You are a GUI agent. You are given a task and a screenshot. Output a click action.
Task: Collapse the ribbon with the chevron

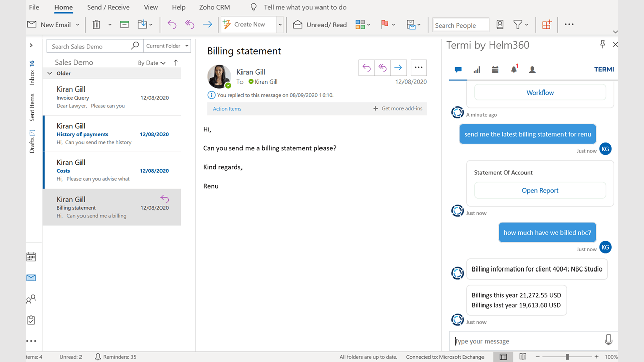[x=615, y=32]
